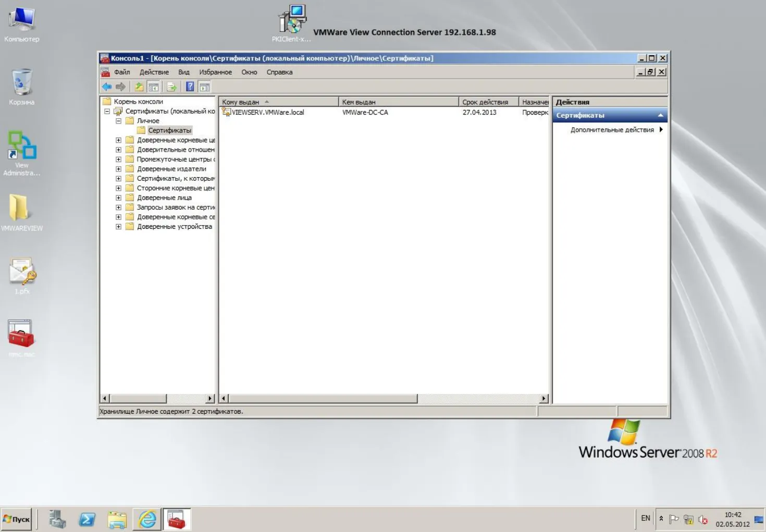Click the Forward arrow in the MMC toolbar
Image resolution: width=766 pixels, height=532 pixels.
coord(120,86)
